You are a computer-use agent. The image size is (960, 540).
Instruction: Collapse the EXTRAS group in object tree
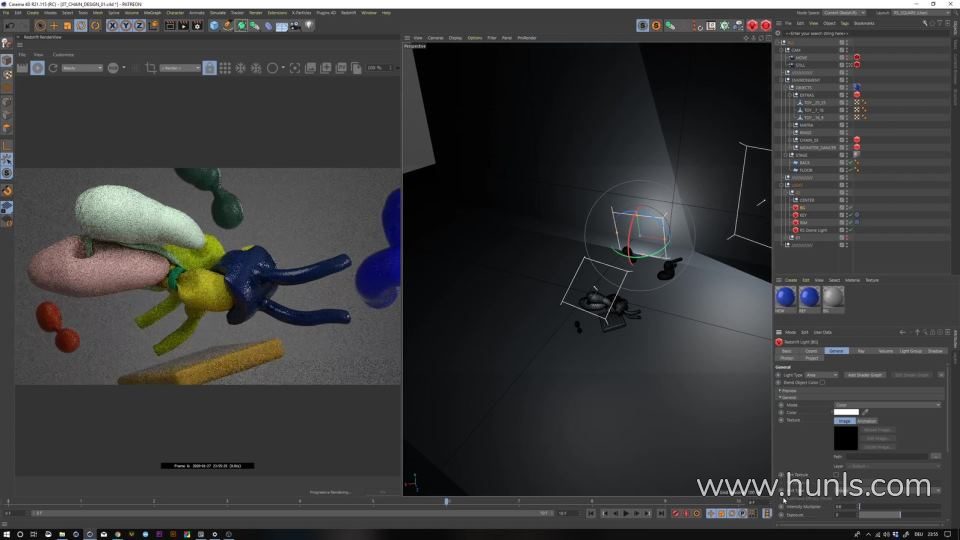click(790, 95)
